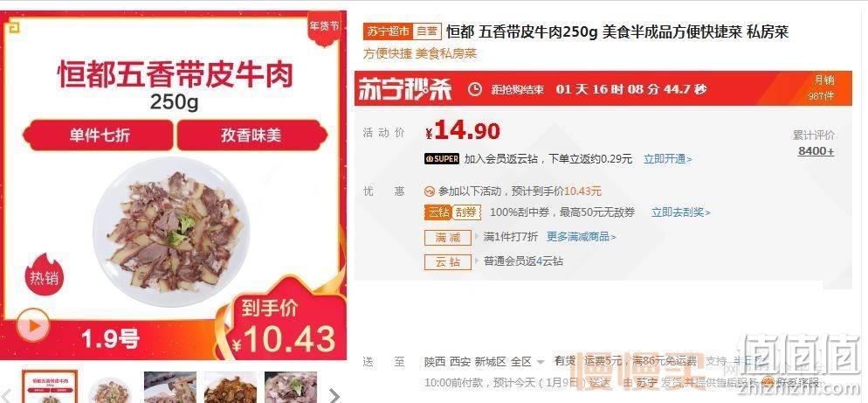Click the SUPER membership badge icon

tap(442, 159)
